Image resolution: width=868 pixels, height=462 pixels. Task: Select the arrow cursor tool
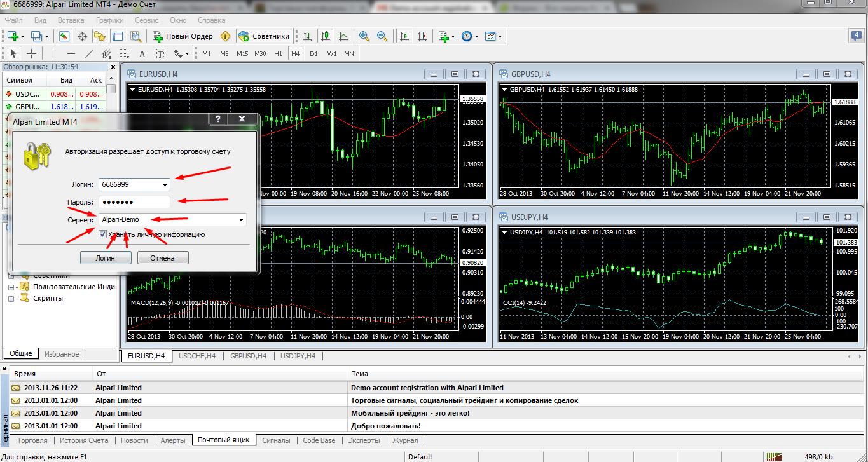[13, 53]
